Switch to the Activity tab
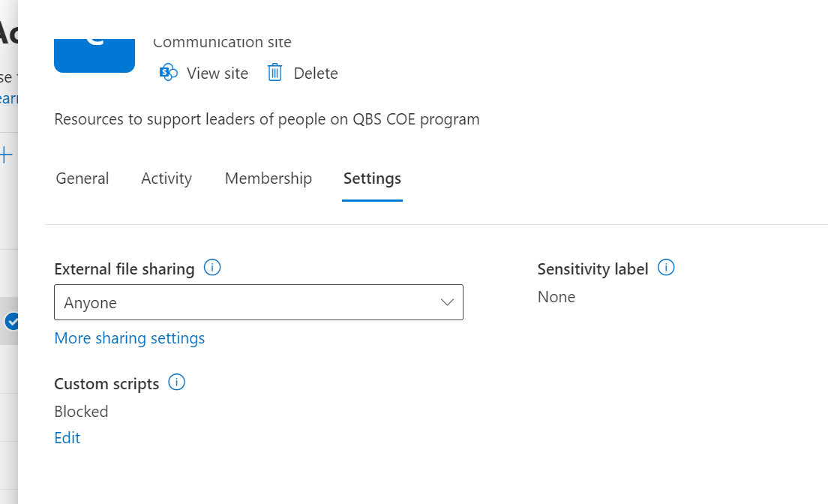 coord(166,178)
